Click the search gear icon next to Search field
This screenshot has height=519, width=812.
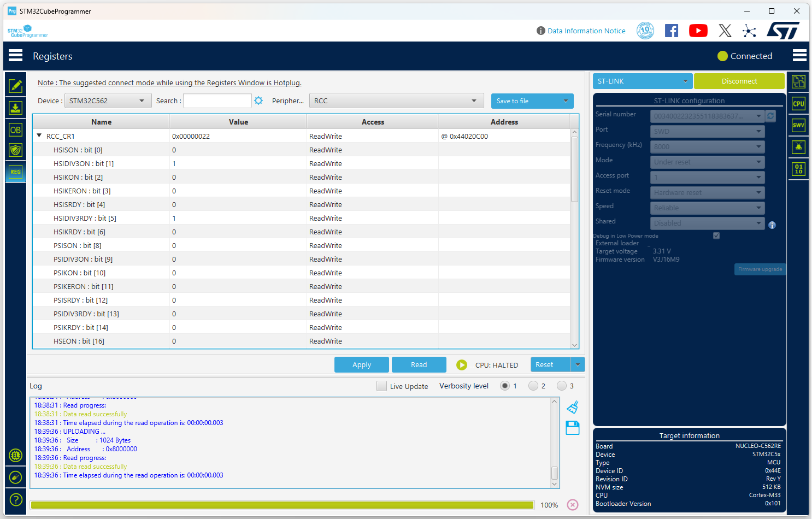tap(258, 101)
